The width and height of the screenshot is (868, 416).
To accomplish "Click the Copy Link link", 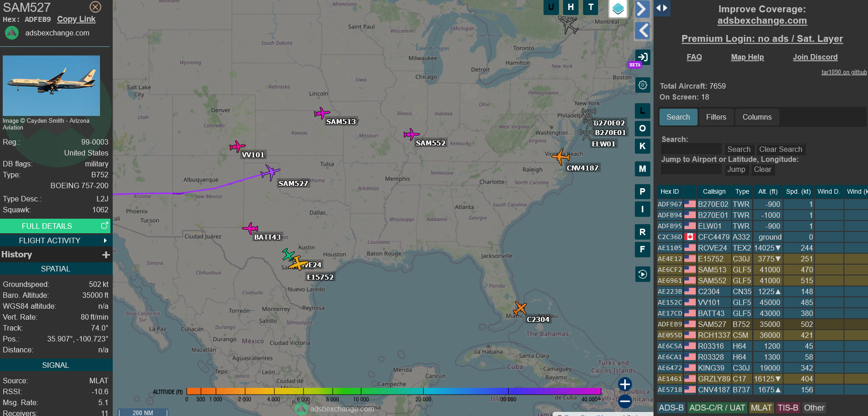I will (76, 19).
